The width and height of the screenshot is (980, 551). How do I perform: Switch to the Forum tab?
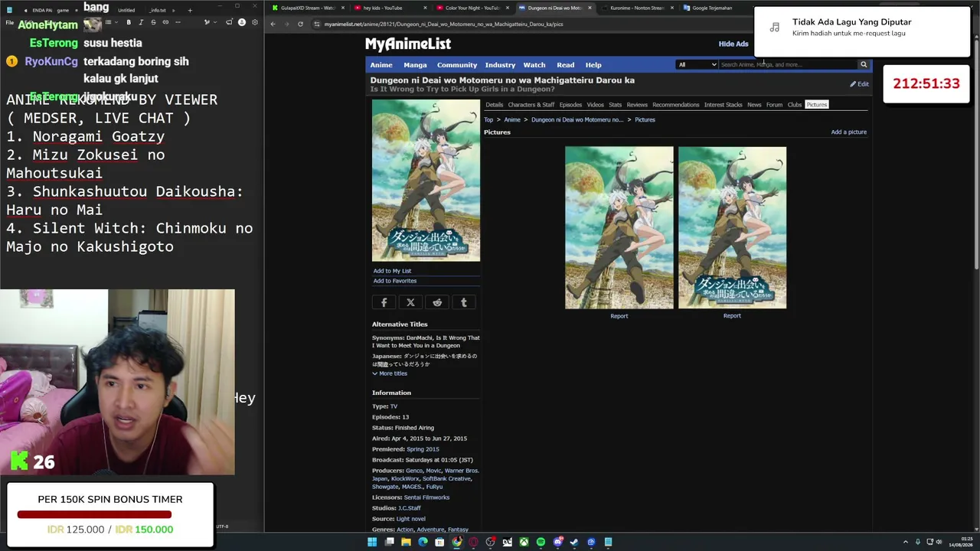coord(775,105)
